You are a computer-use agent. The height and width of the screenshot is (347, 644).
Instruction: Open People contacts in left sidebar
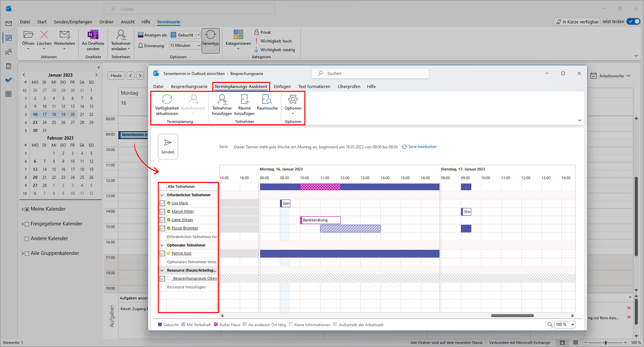point(8,52)
